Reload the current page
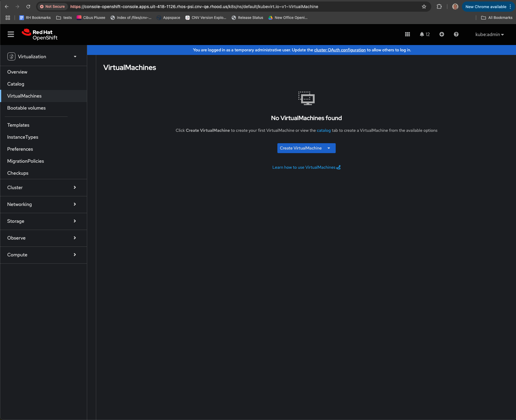 coord(28,7)
